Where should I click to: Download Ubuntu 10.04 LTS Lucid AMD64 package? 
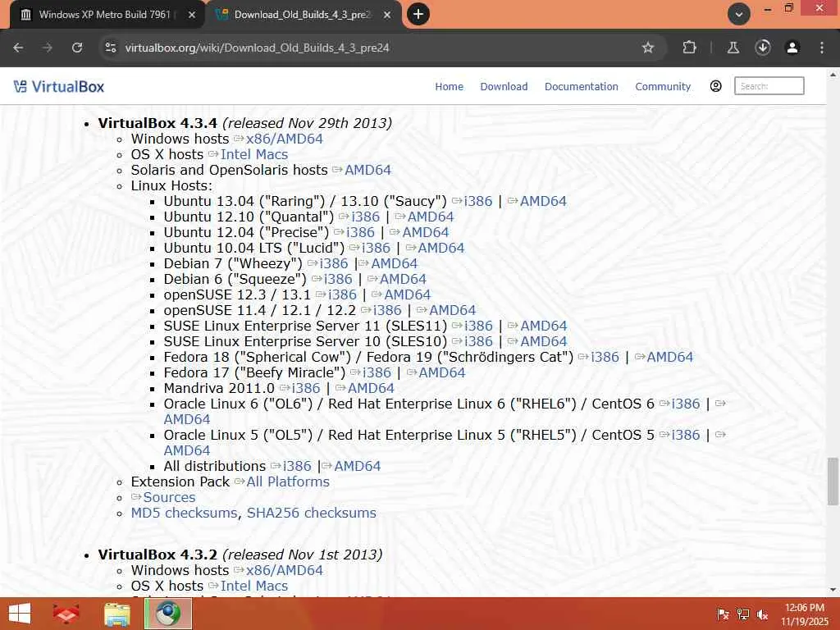[x=441, y=248]
